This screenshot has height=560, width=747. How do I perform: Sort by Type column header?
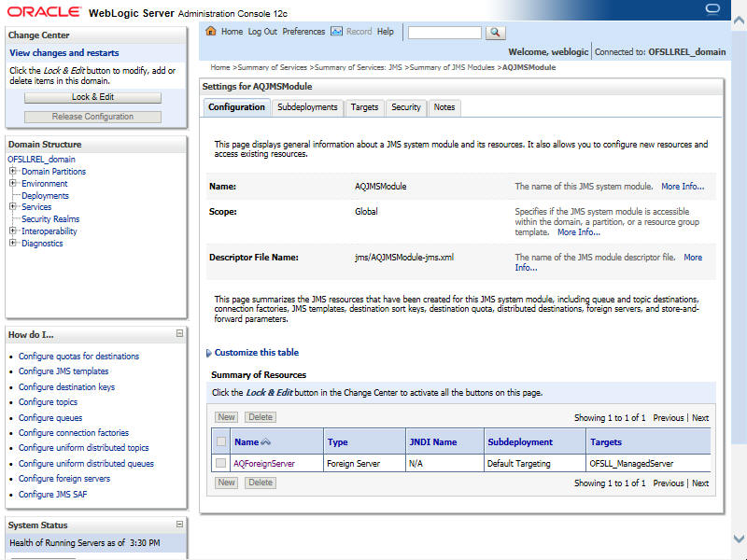click(x=337, y=442)
